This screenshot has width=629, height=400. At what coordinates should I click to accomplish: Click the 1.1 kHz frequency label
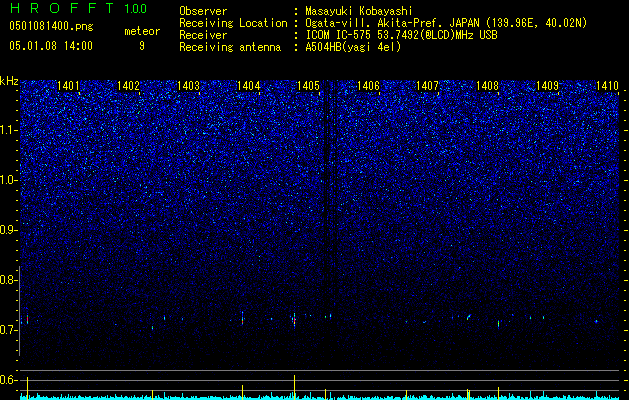pyautogui.click(x=8, y=130)
